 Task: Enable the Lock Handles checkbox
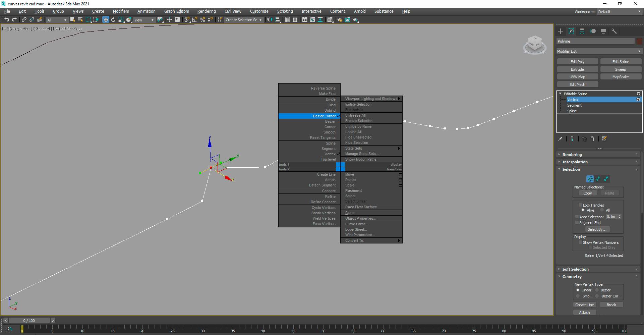pyautogui.click(x=581, y=205)
